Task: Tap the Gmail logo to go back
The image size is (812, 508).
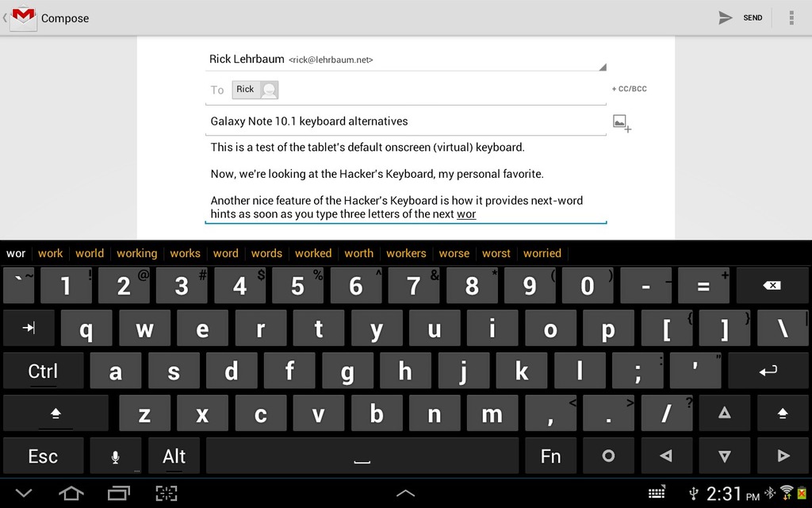Action: click(23, 17)
